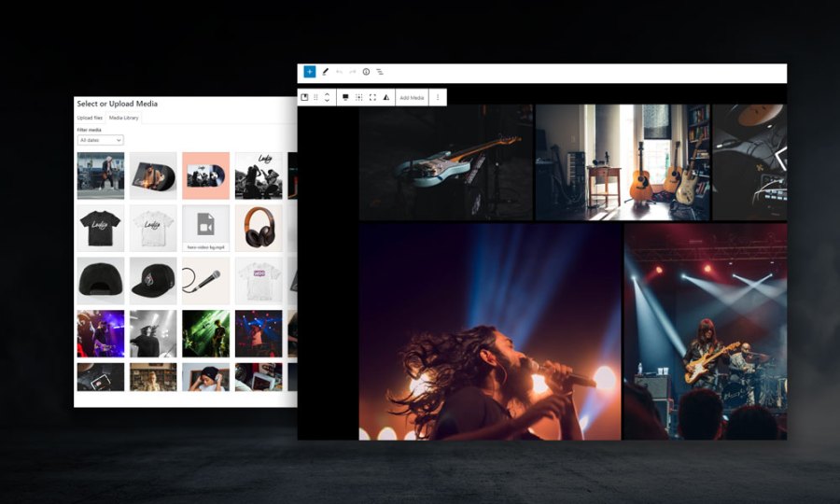Viewport: 840px width, 504px height.
Task: Click the gallery block type icon
Action: (304, 97)
